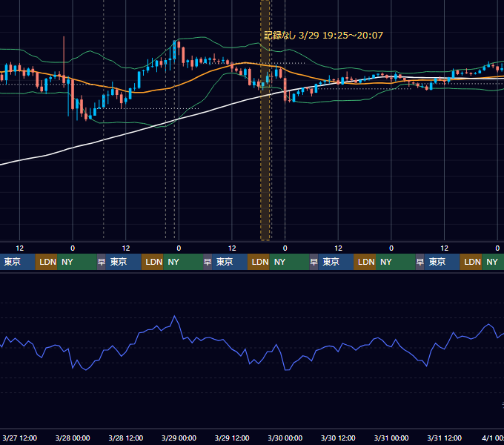Choose the 3/29 LDN session block

click(259, 262)
